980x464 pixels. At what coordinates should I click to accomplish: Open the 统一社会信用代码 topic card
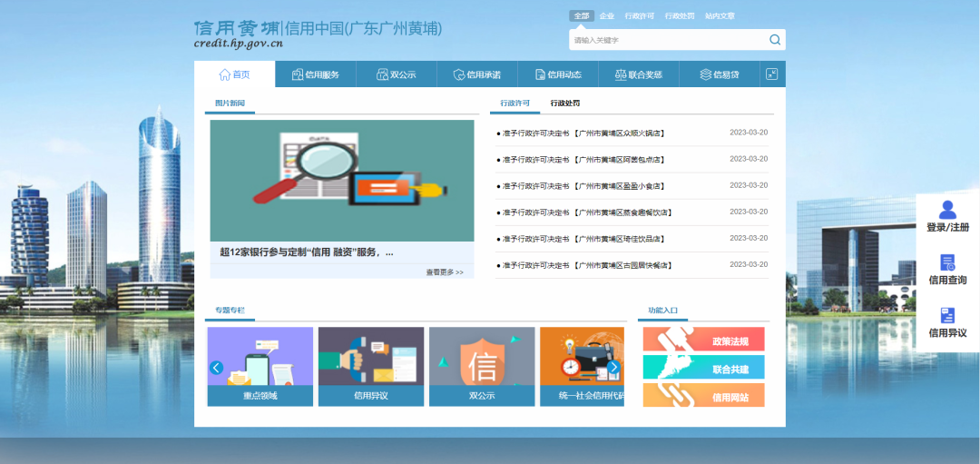point(582,367)
